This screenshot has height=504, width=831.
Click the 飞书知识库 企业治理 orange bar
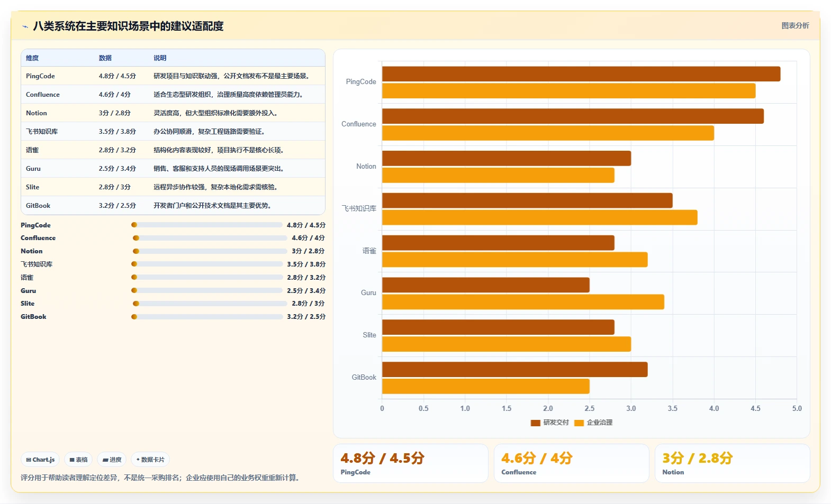tap(540, 217)
